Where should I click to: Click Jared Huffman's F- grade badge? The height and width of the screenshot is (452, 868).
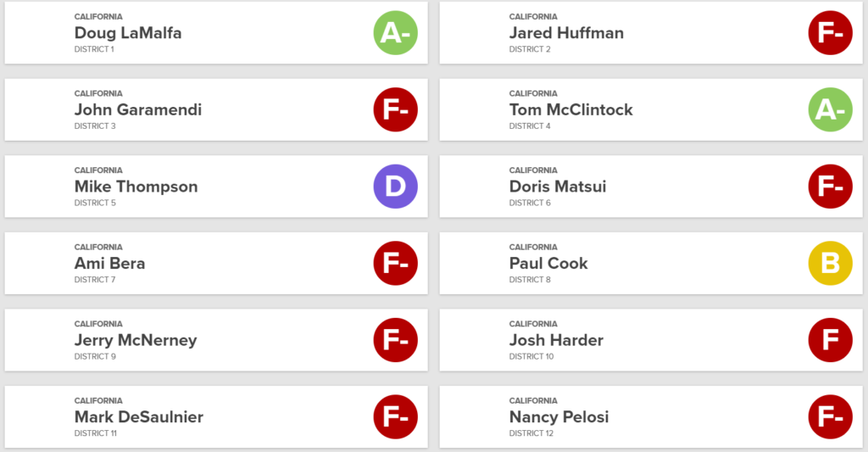click(x=830, y=33)
